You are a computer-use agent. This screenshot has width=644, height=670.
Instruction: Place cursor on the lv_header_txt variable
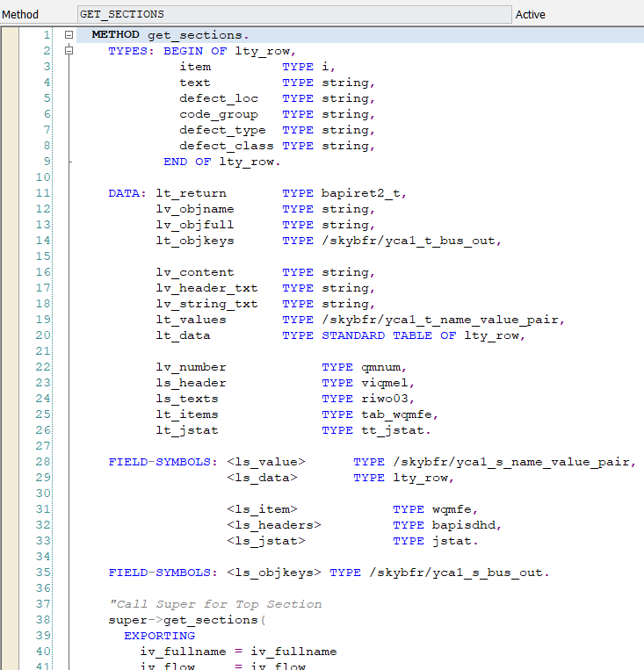click(x=207, y=288)
